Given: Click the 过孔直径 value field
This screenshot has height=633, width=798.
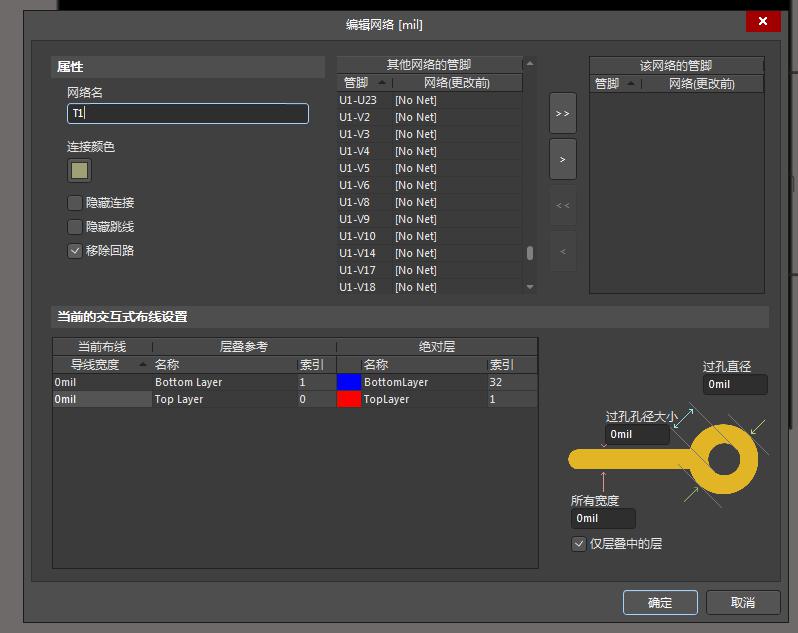Looking at the screenshot, I should (734, 384).
